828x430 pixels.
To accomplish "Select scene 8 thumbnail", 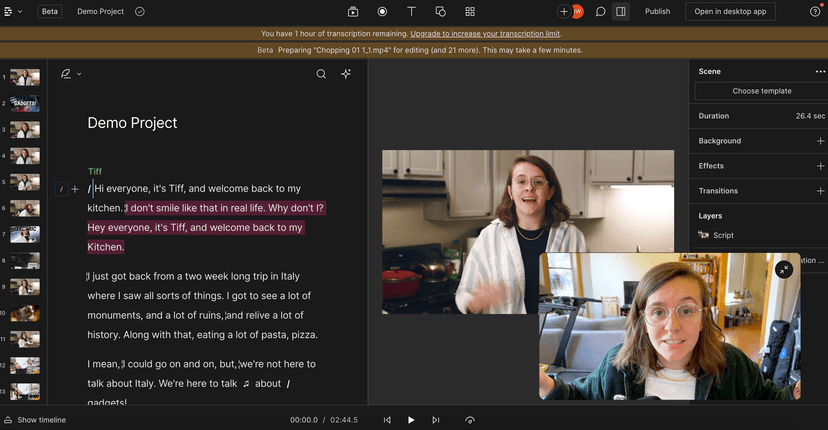I will click(25, 260).
